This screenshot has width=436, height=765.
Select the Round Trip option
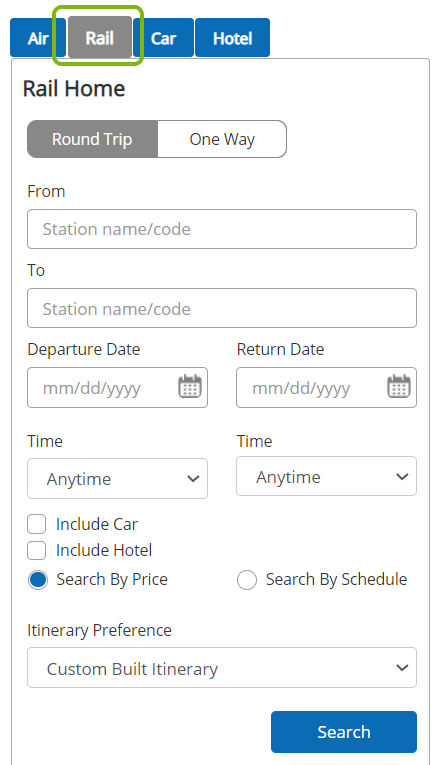92,139
